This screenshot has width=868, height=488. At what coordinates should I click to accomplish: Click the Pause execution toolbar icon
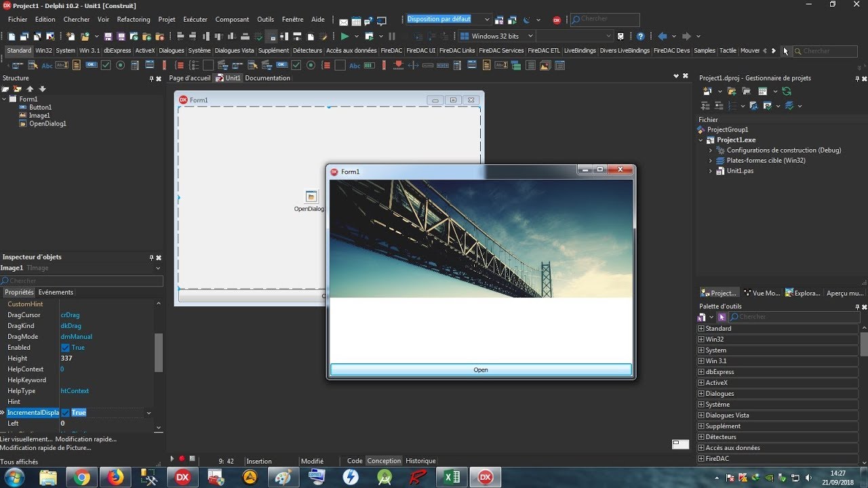click(x=392, y=36)
